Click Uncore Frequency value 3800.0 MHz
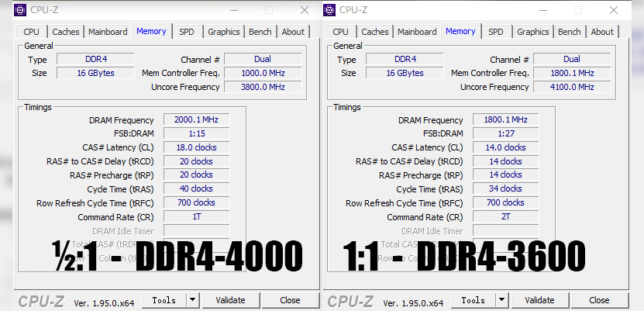The width and height of the screenshot is (644, 311). (263, 87)
